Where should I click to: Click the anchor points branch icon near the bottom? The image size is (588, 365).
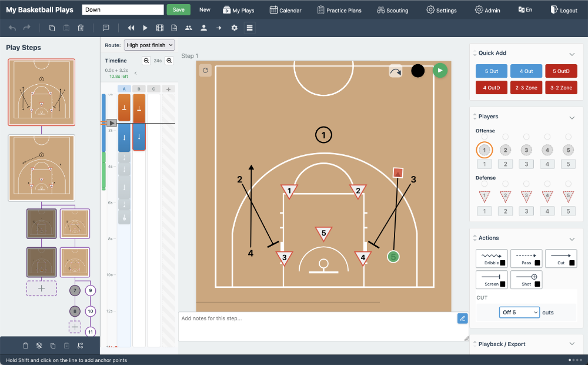[x=81, y=346]
